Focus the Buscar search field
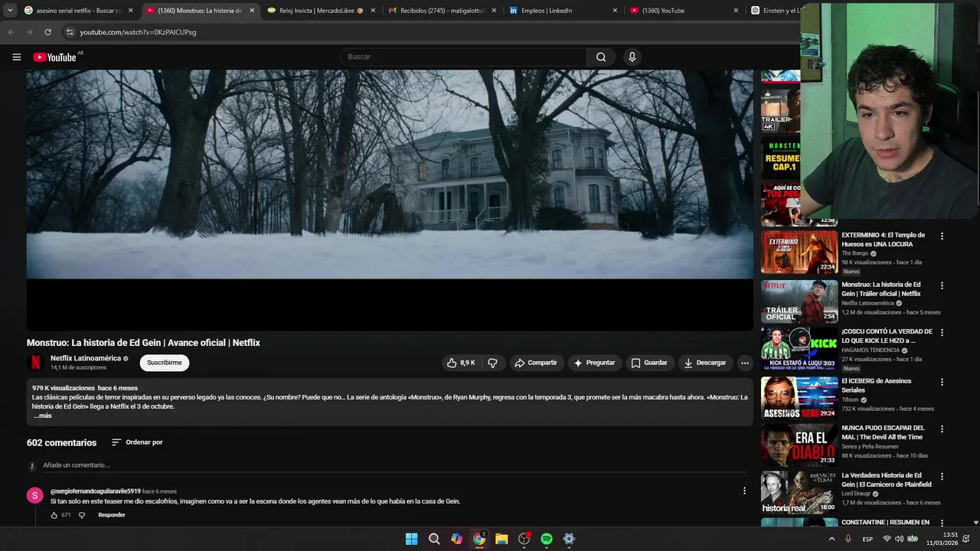 click(465, 57)
